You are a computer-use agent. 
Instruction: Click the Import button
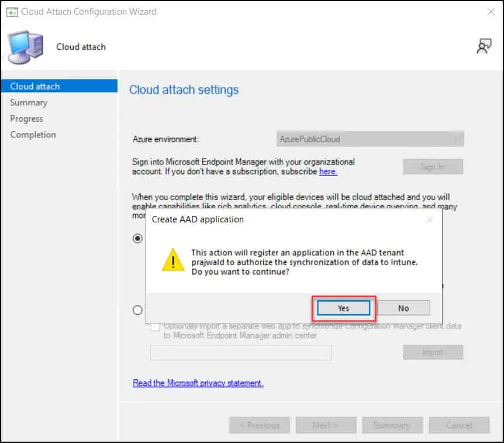pos(433,352)
